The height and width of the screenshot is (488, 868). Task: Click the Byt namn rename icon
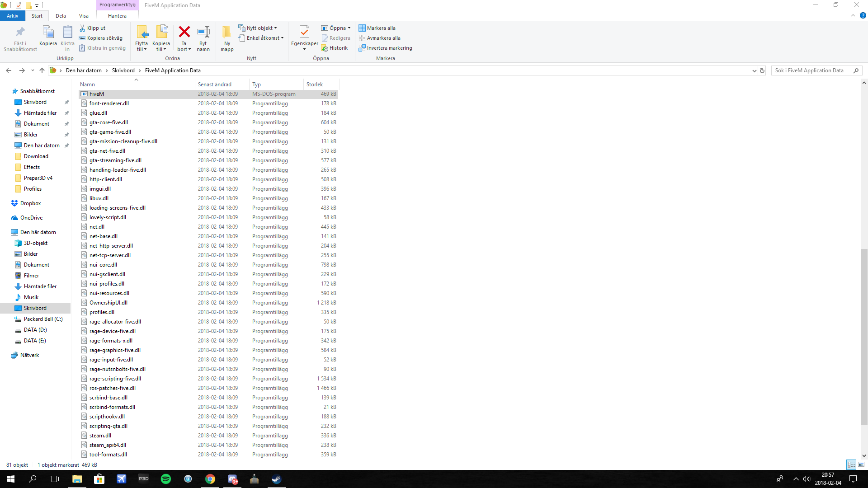[203, 33]
